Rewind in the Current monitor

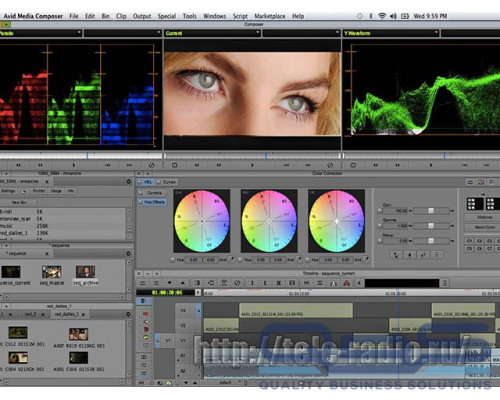[197, 165]
